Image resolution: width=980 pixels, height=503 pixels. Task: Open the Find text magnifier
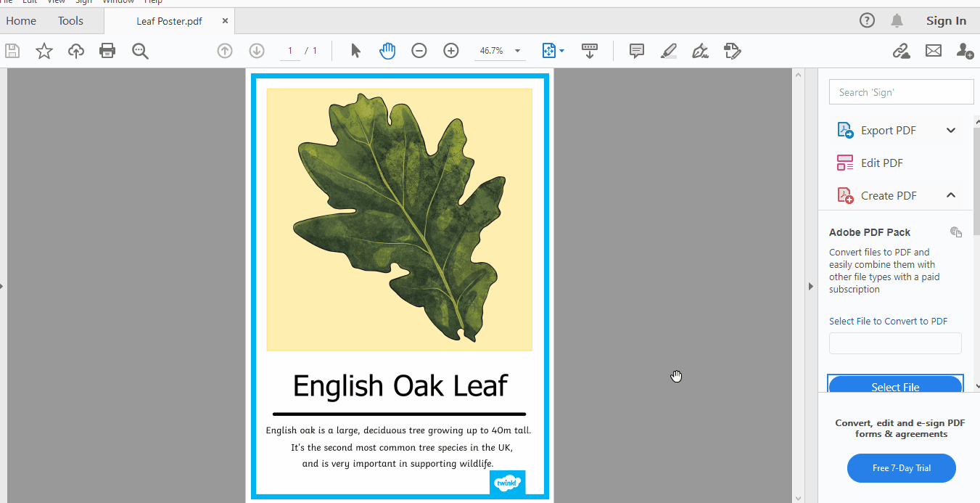pyautogui.click(x=140, y=51)
